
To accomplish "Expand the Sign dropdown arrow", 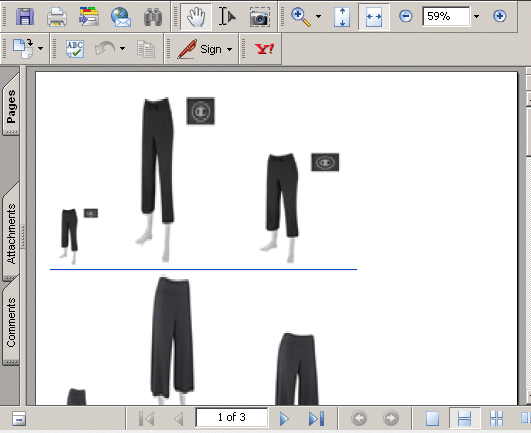I will pyautogui.click(x=229, y=49).
